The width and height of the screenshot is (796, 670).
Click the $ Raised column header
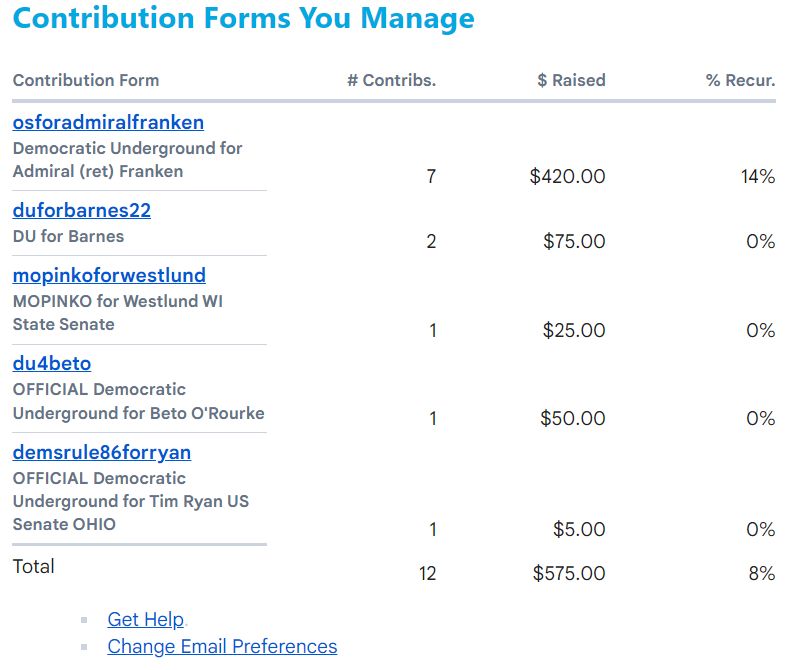pos(571,80)
